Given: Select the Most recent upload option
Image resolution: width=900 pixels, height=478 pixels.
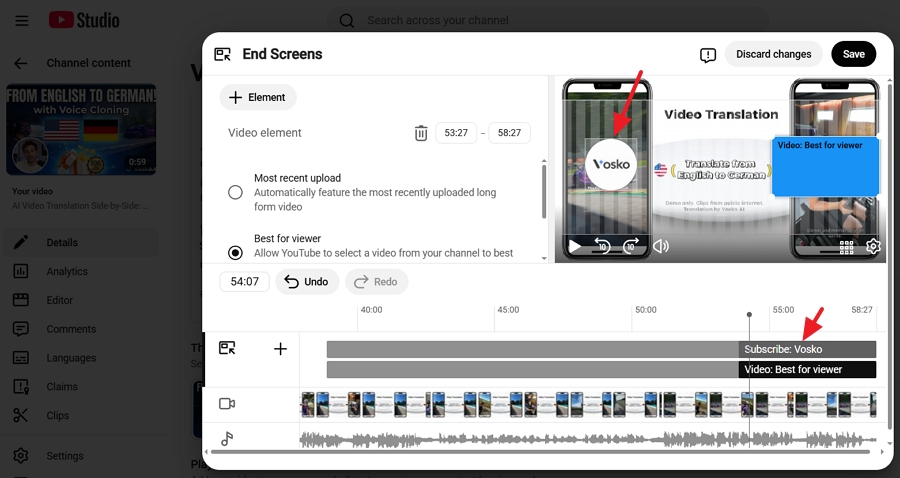Looking at the screenshot, I should pos(235,192).
